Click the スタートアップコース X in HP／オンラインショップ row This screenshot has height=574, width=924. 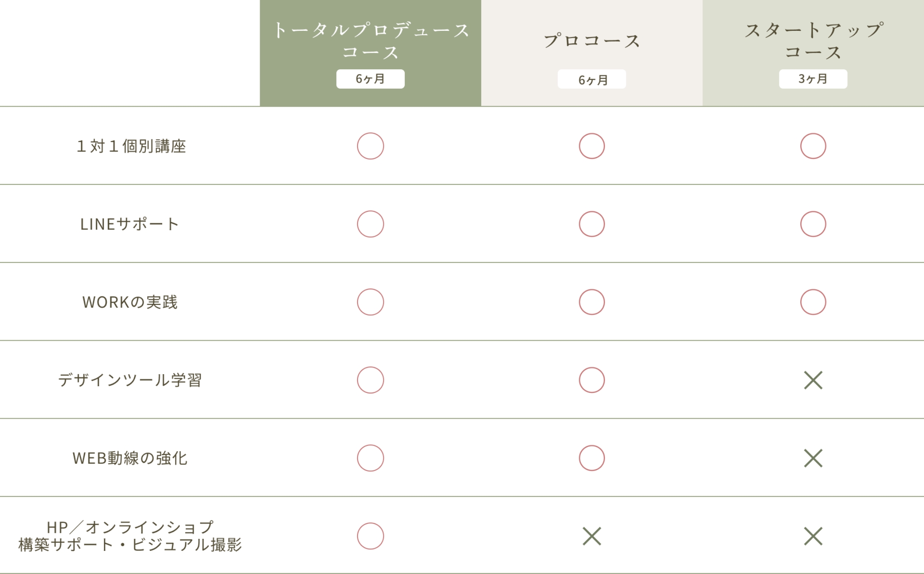tap(813, 536)
